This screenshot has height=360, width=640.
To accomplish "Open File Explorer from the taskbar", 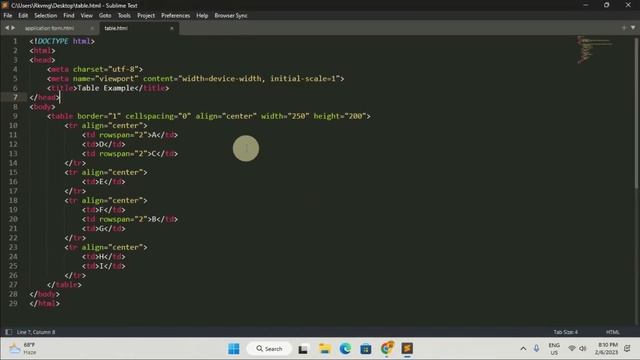I will pyautogui.click(x=324, y=349).
